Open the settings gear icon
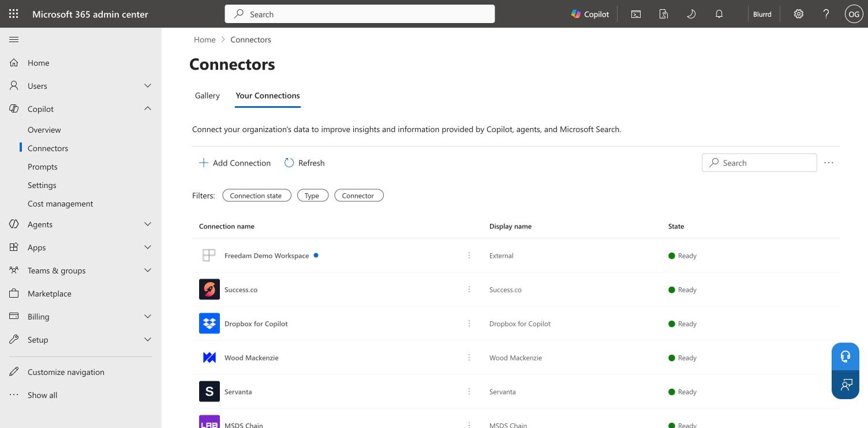The image size is (868, 428). [799, 14]
